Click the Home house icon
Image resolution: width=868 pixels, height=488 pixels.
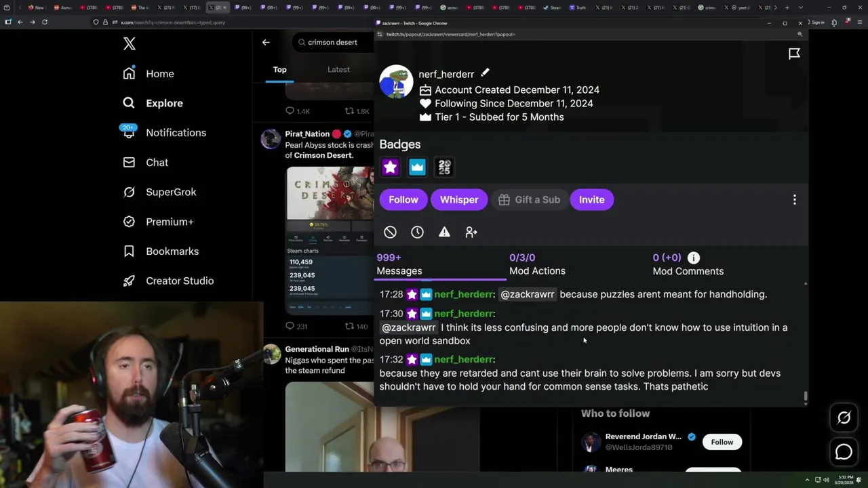[129, 73]
